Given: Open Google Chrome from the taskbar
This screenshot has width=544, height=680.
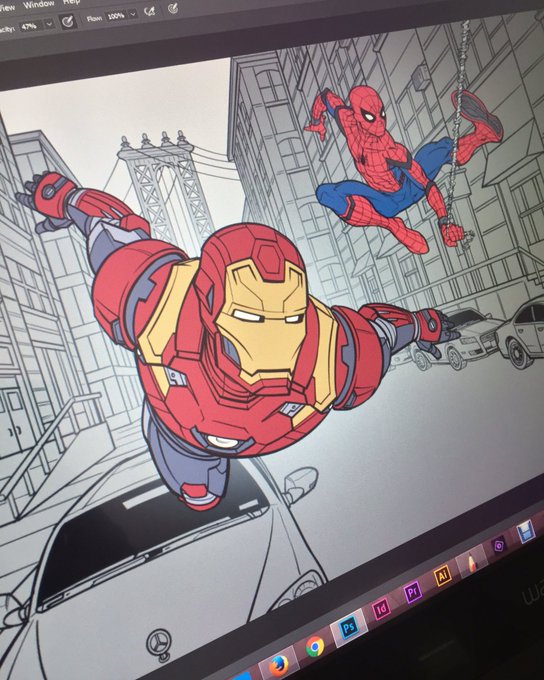Looking at the screenshot, I should 315,647.
